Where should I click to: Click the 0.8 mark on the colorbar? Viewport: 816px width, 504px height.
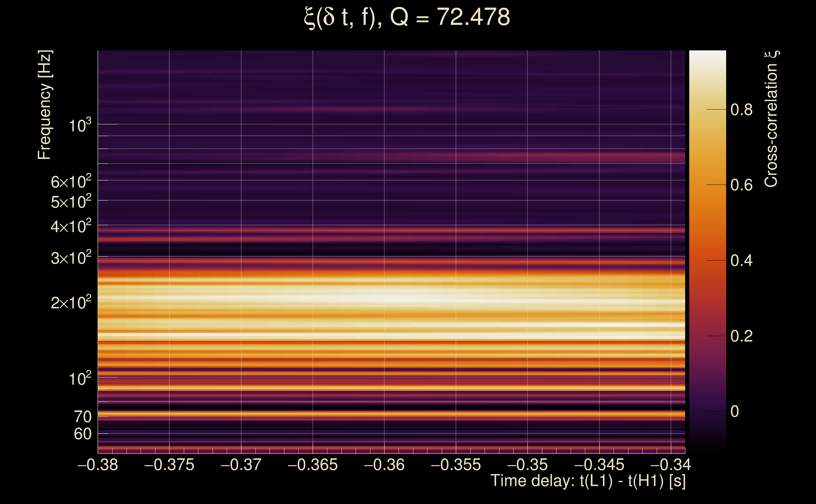point(741,110)
